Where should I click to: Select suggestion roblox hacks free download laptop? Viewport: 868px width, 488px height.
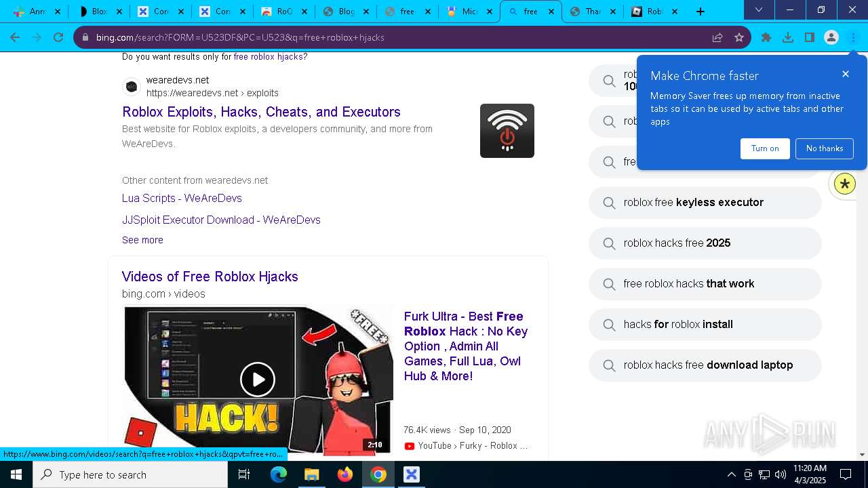tap(705, 365)
